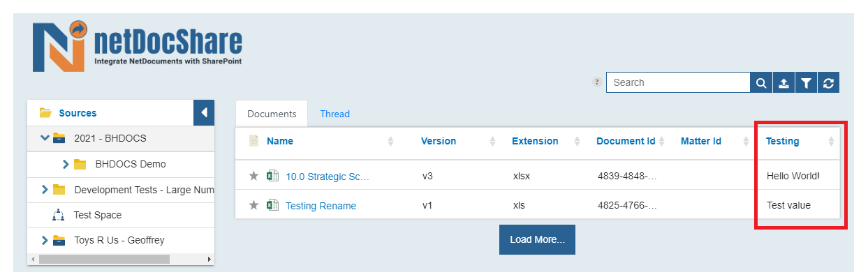Click Excel icon of Testing Rename
Screen dimensions: 868x277
tap(272, 205)
